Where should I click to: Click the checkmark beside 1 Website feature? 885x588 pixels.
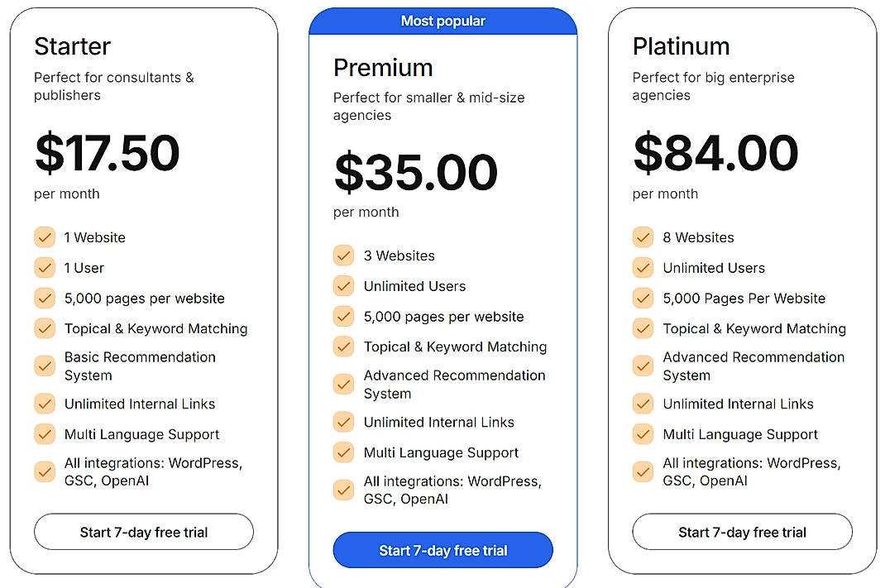tap(45, 237)
